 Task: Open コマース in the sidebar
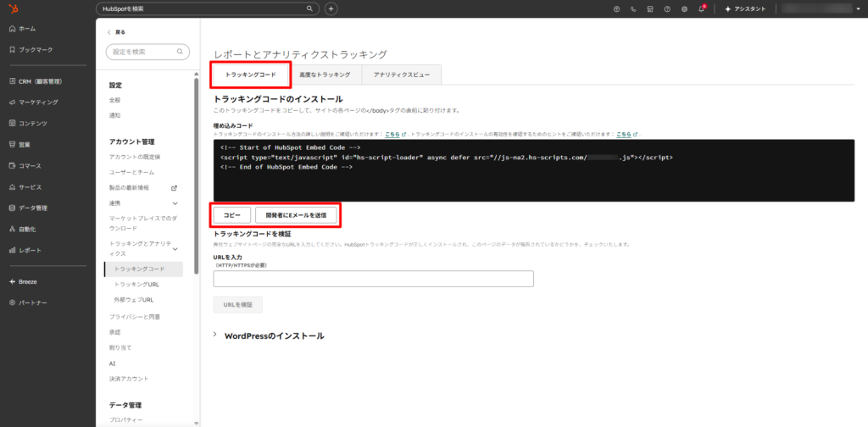[25, 166]
